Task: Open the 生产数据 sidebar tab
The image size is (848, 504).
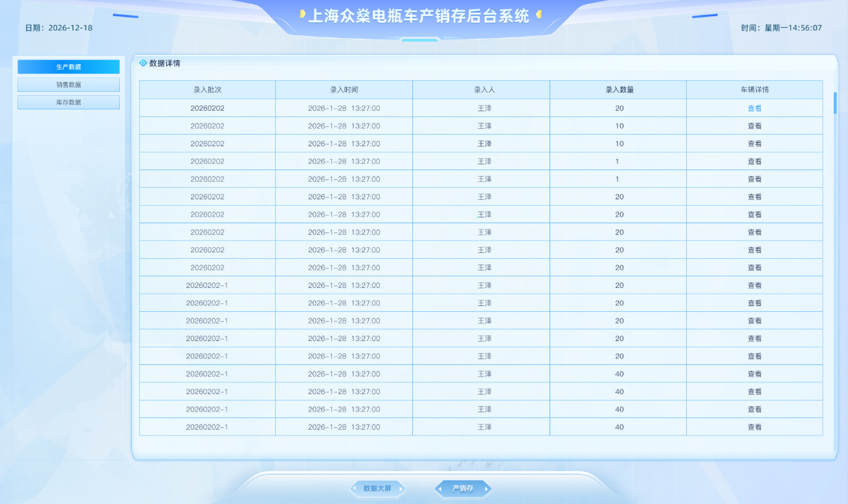Action: coord(69,67)
